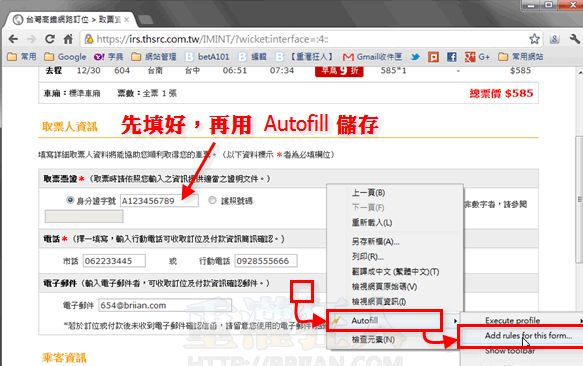583x366 pixels.
Task: Click the 早鳥 9 折 discount badge
Action: tap(339, 71)
